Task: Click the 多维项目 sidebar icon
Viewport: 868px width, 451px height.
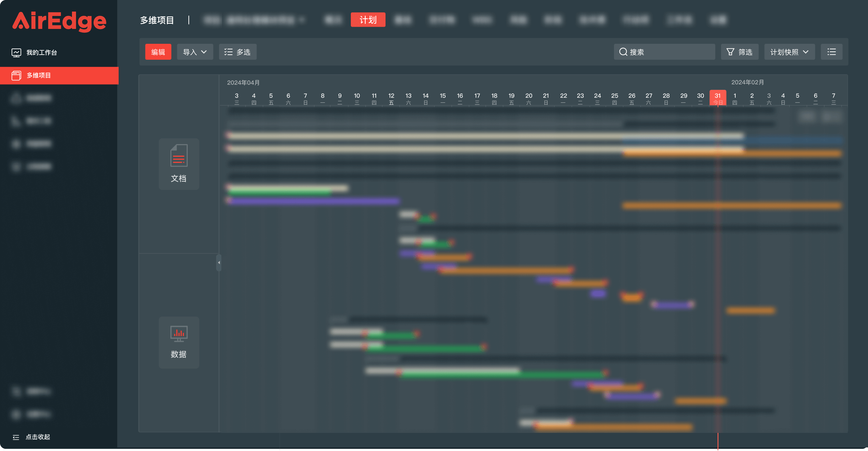Action: [16, 75]
